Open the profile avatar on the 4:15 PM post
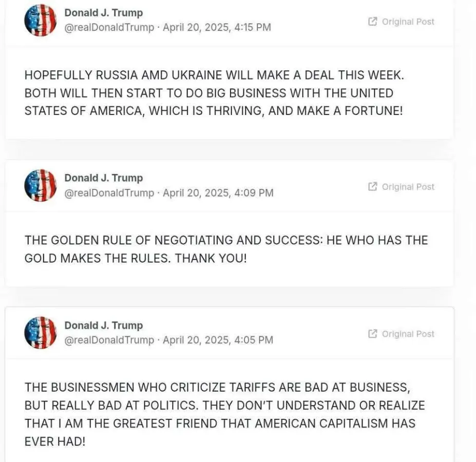This screenshot has width=476, height=462. pos(41,20)
